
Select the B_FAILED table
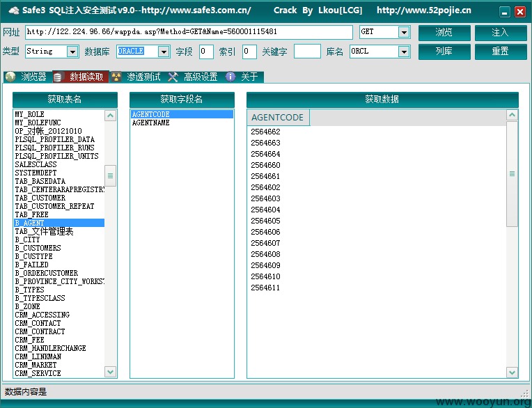(x=59, y=265)
